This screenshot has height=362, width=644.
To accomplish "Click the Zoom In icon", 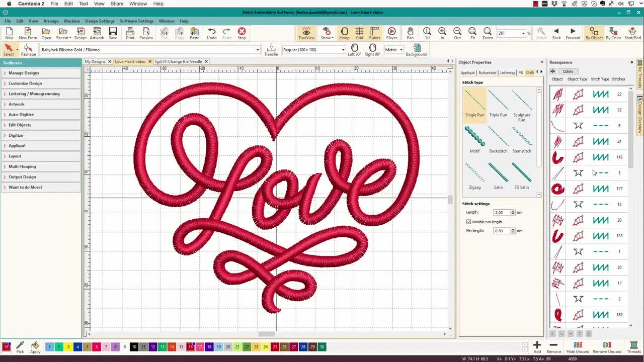I will click(x=442, y=34).
